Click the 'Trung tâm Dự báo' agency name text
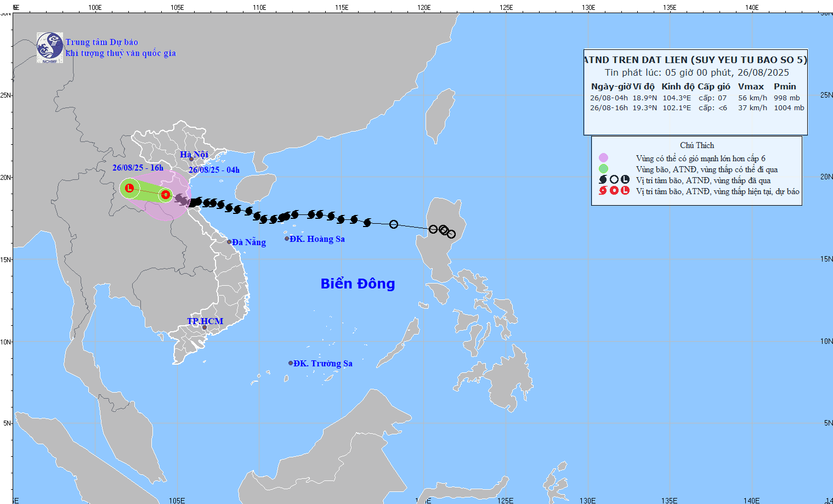Image resolution: width=833 pixels, height=504 pixels. pyautogui.click(x=102, y=42)
